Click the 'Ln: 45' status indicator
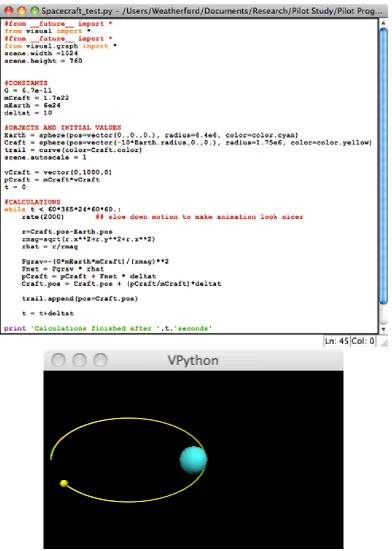The height and width of the screenshot is (551, 392). [x=336, y=341]
